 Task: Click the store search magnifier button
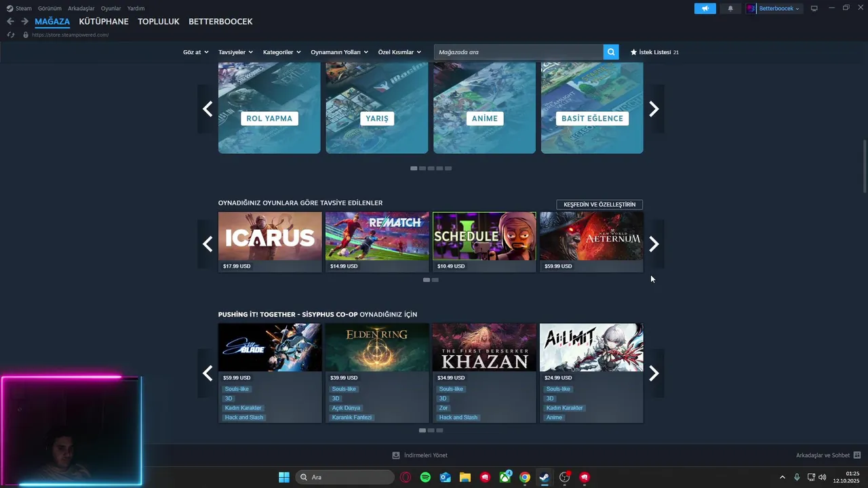[x=611, y=52]
